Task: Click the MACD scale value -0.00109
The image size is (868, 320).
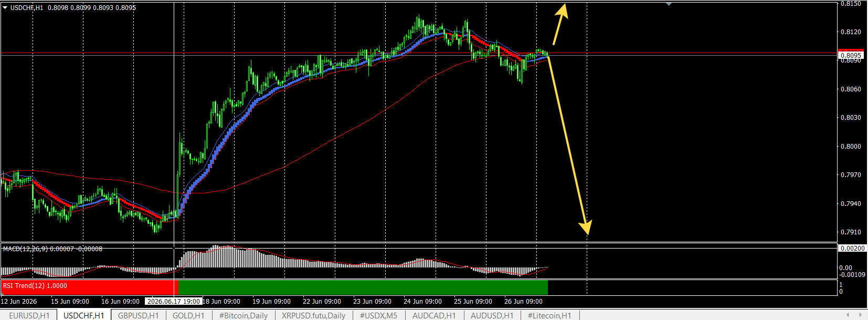Action: (852, 275)
